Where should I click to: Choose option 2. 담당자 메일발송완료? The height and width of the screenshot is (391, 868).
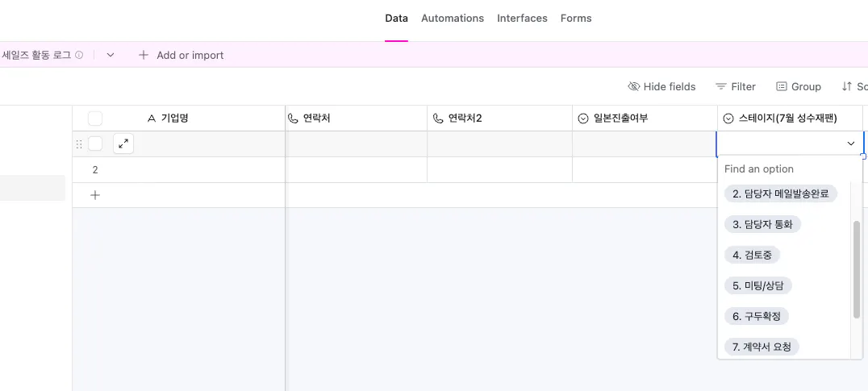point(781,193)
